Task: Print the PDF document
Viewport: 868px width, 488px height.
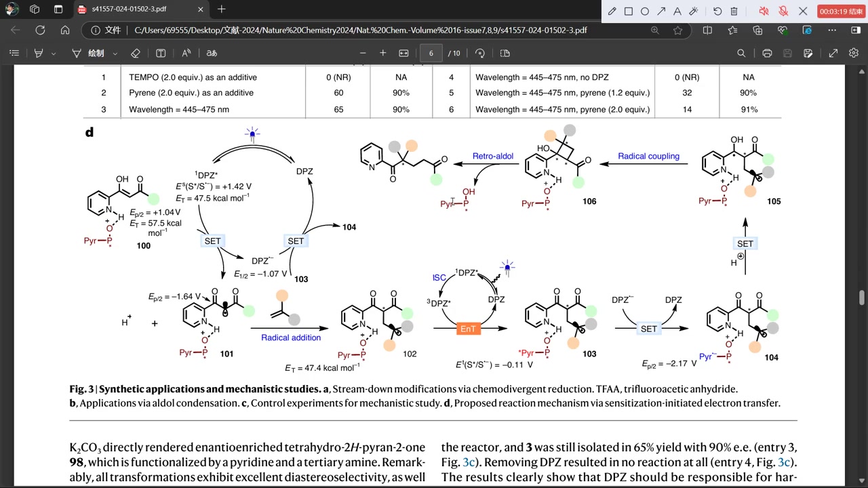Action: click(767, 53)
